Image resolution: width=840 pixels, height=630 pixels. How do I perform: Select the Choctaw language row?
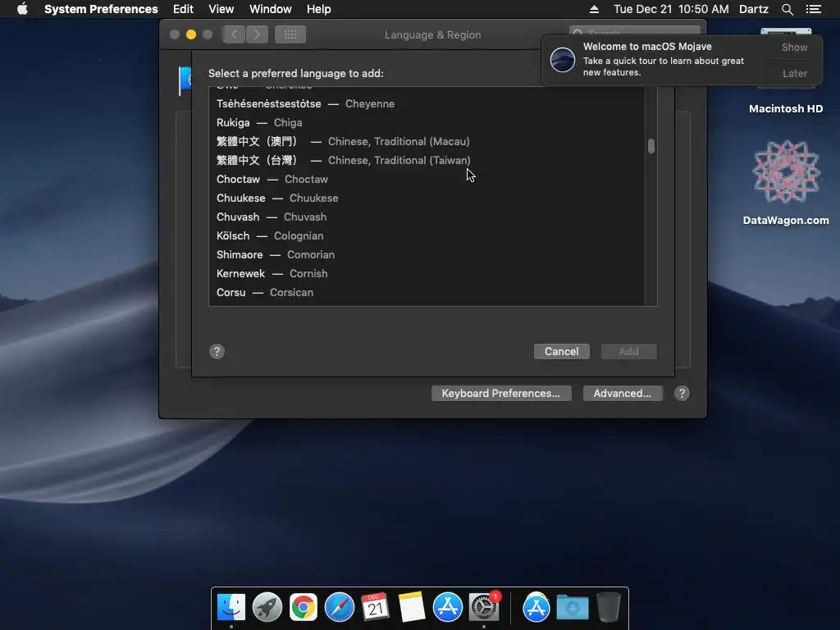427,179
